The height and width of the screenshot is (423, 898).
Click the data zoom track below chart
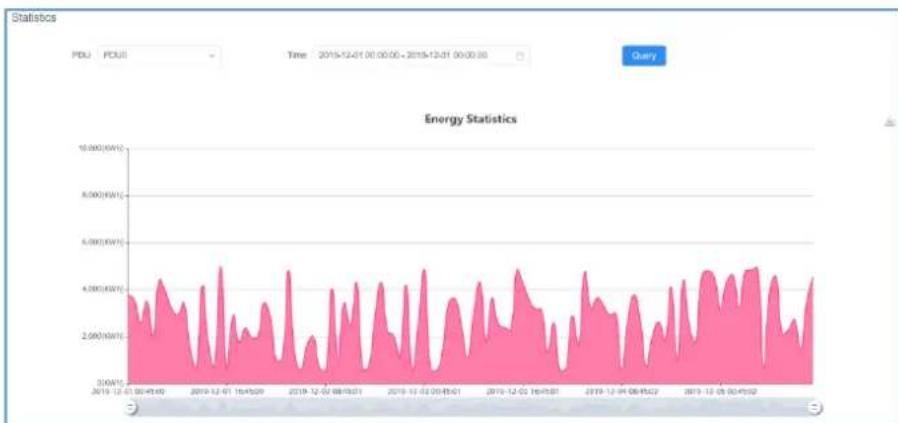(x=472, y=407)
